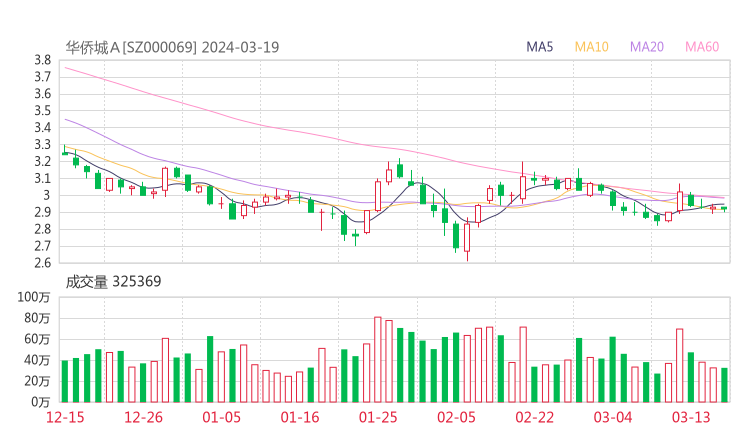The height and width of the screenshot is (440, 740).
Task: Click the chart title 华侨城A [SZ000069] 2024-03-19
Action: [172, 47]
